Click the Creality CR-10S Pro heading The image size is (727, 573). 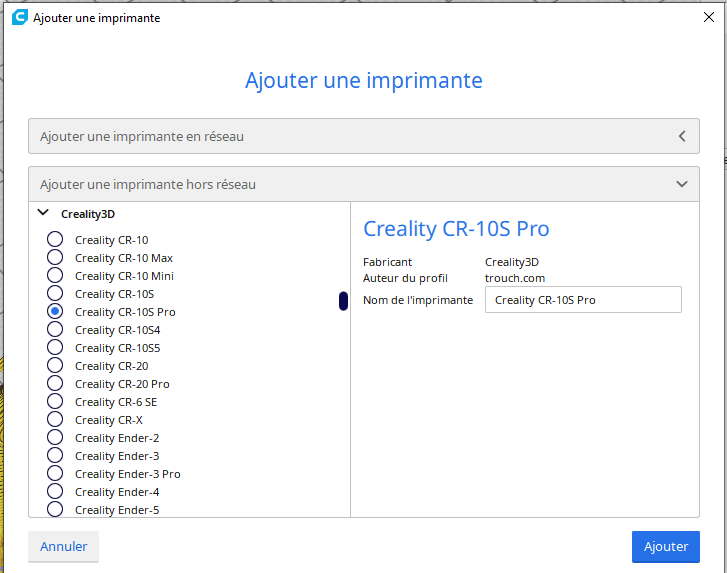(456, 229)
